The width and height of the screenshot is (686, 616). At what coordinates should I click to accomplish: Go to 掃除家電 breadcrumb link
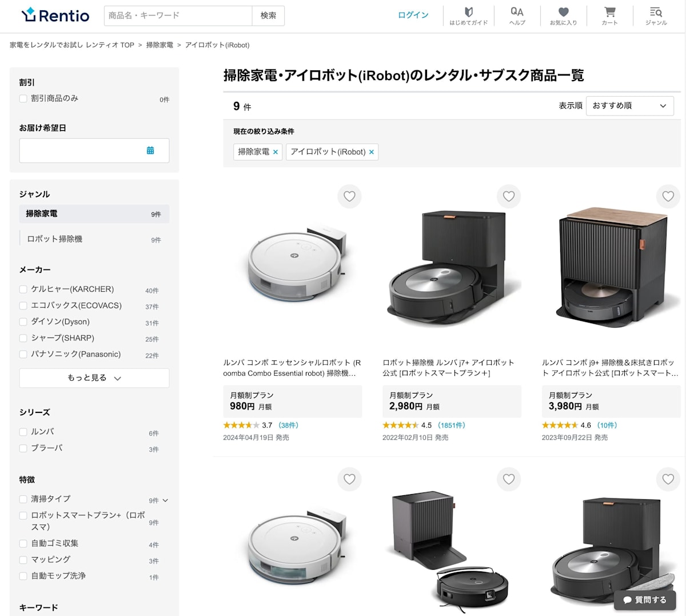[159, 45]
